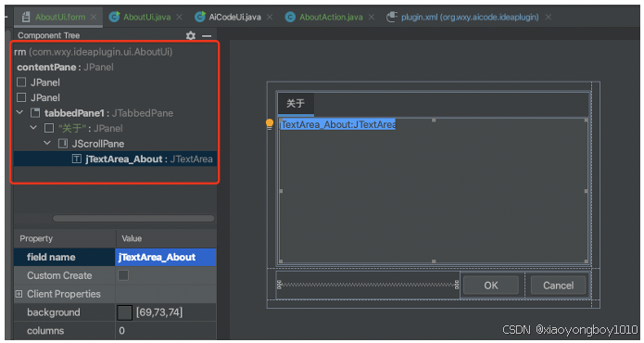
Task: Expand the Client Properties row
Action: (19, 294)
